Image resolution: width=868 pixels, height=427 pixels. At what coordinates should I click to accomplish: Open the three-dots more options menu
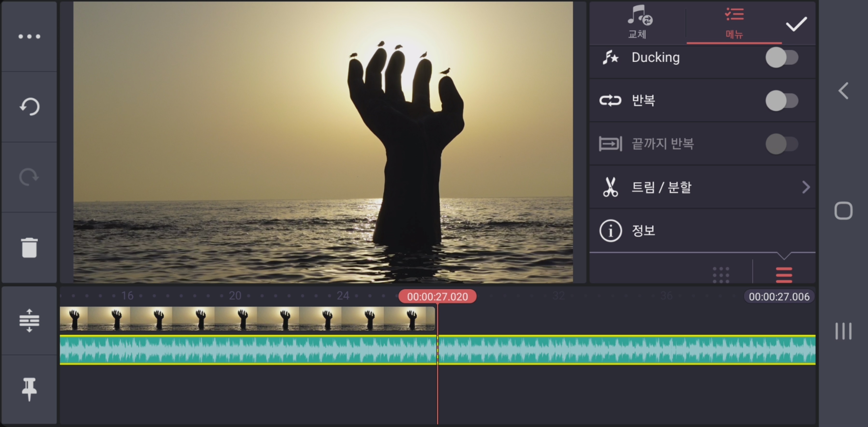pyautogui.click(x=29, y=36)
